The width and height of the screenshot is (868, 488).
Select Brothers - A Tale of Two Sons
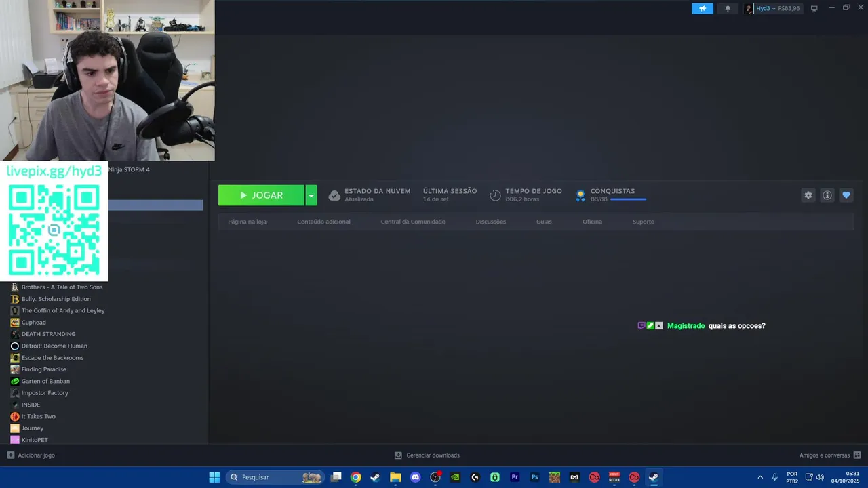[x=62, y=287]
